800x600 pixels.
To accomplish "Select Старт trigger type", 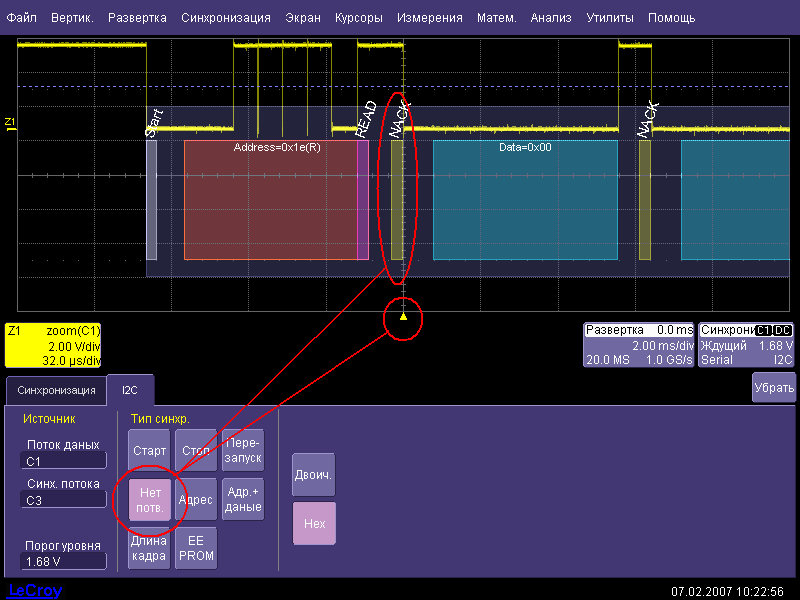I will pos(149,450).
